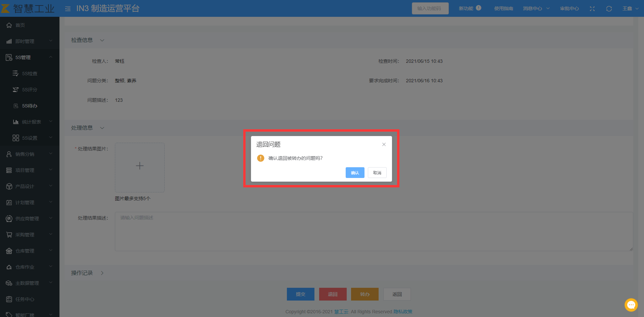Close the 退回问题 dialog with X
This screenshot has width=644, height=317.
[x=384, y=144]
